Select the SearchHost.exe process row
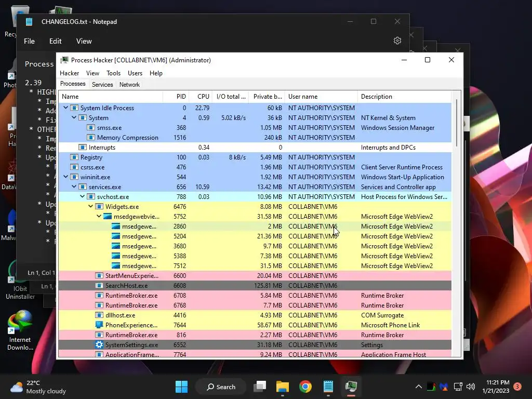Viewport: 532px width, 399px height. click(255, 285)
